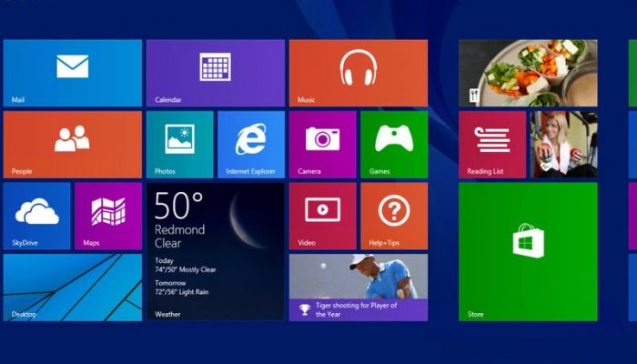Open the Photos tile
The height and width of the screenshot is (364, 637).
tap(179, 145)
